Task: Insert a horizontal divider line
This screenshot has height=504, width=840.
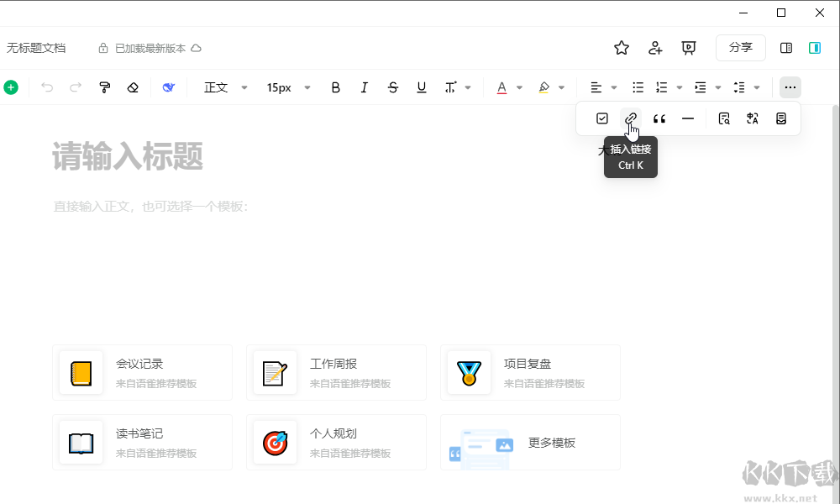Action: click(687, 118)
